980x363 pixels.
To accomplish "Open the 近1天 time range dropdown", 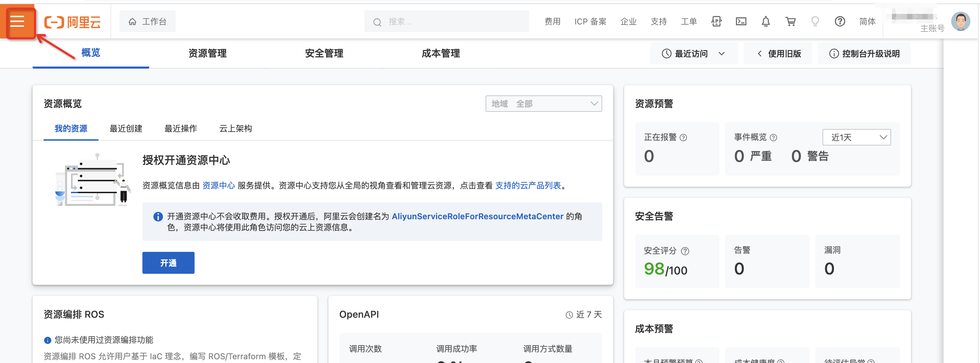I will click(x=857, y=137).
